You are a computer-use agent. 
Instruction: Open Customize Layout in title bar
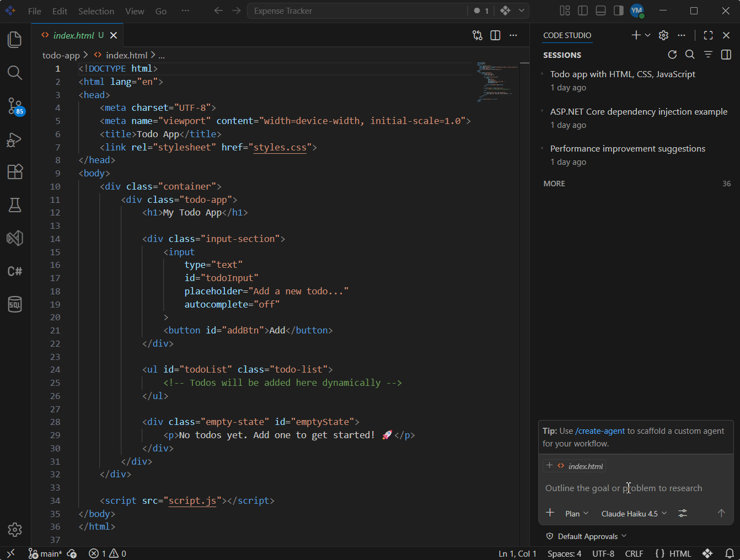[565, 10]
